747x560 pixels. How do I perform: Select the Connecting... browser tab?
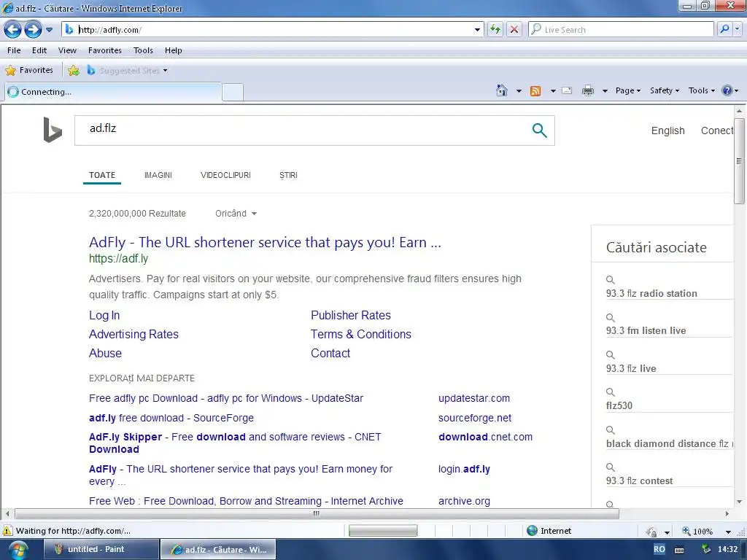113,92
